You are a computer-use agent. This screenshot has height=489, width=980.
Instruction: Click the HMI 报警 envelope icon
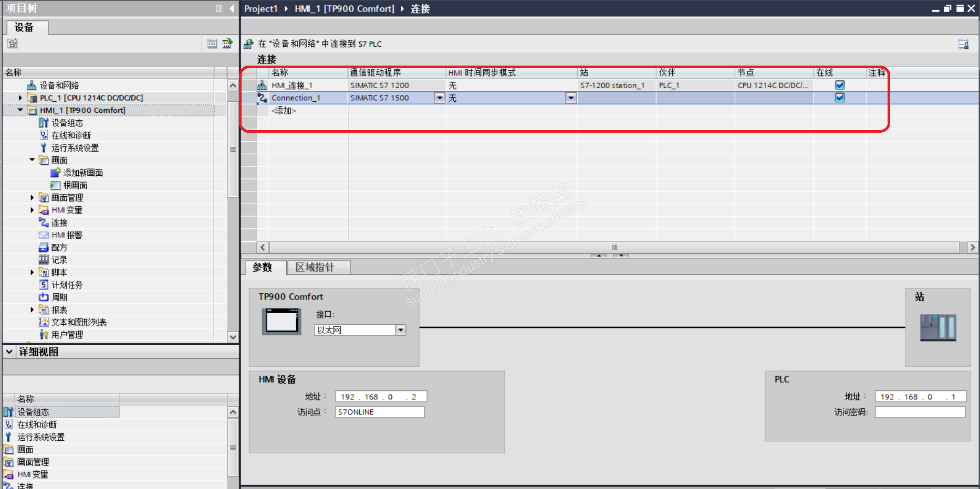pyautogui.click(x=44, y=235)
